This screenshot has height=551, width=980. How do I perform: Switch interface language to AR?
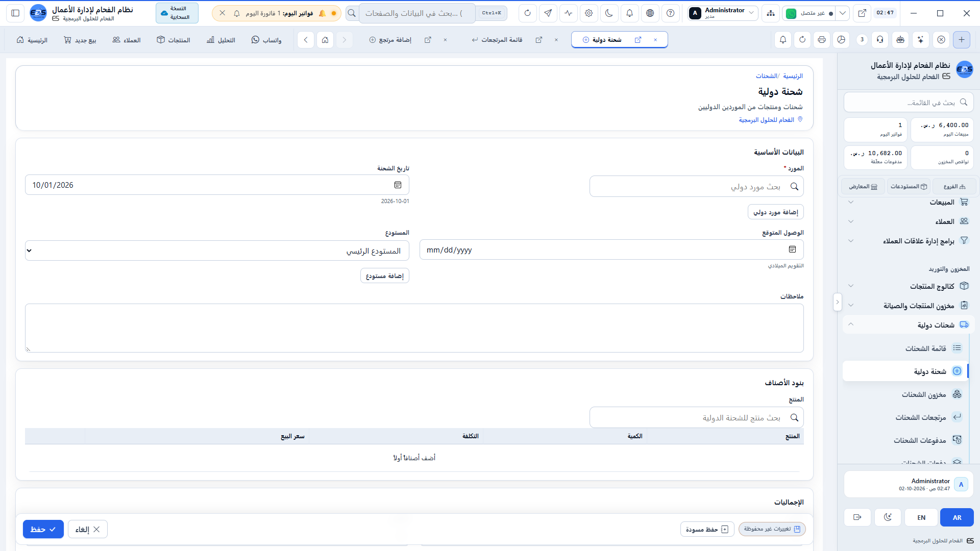click(957, 517)
